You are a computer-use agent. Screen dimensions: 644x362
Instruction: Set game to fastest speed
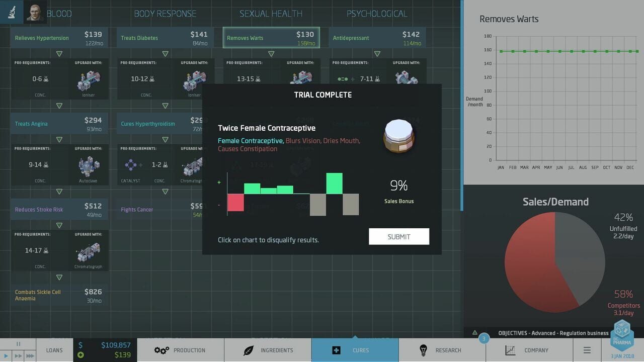pos(30,356)
